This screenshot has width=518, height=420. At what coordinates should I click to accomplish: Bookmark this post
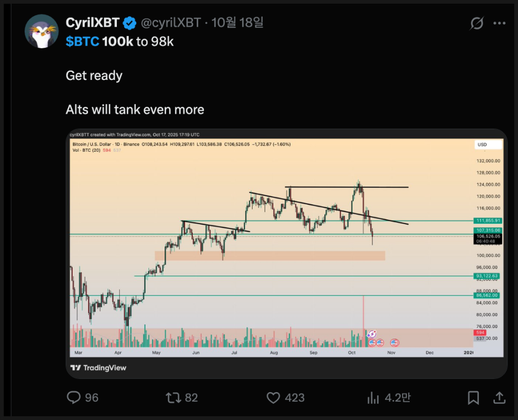(473, 397)
